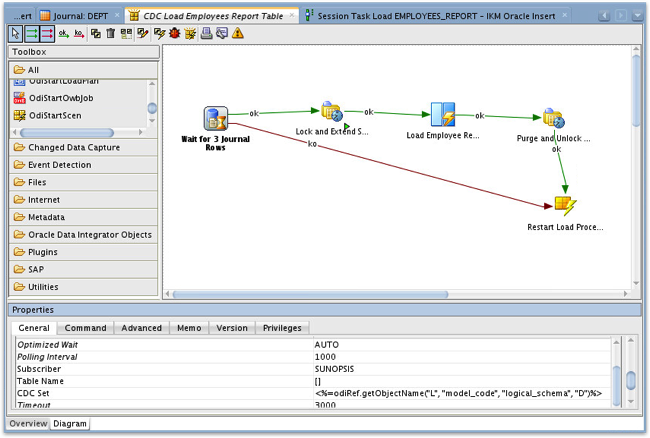Click the edit step pencil icon
This screenshot has height=438, width=650.
[x=143, y=33]
